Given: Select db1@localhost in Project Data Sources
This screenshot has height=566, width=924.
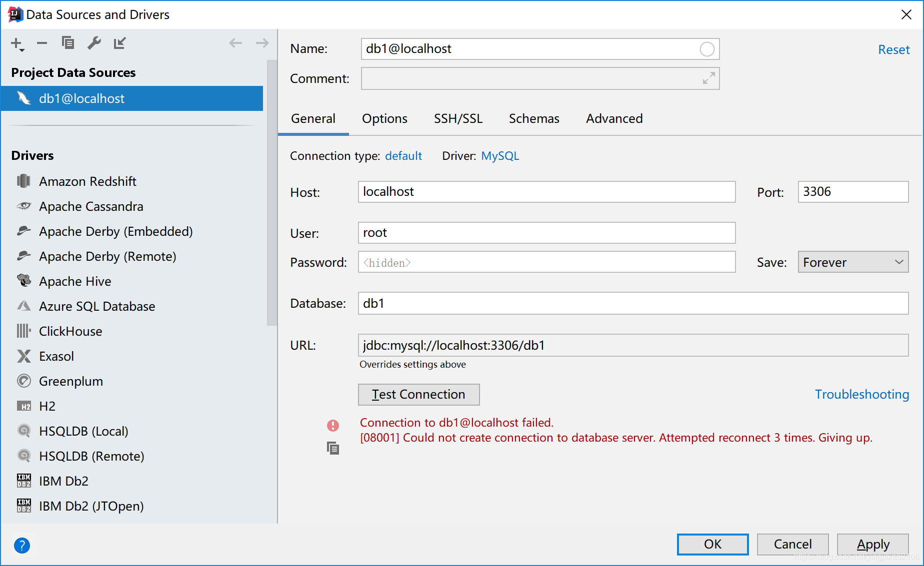Looking at the screenshot, I should 132,98.
